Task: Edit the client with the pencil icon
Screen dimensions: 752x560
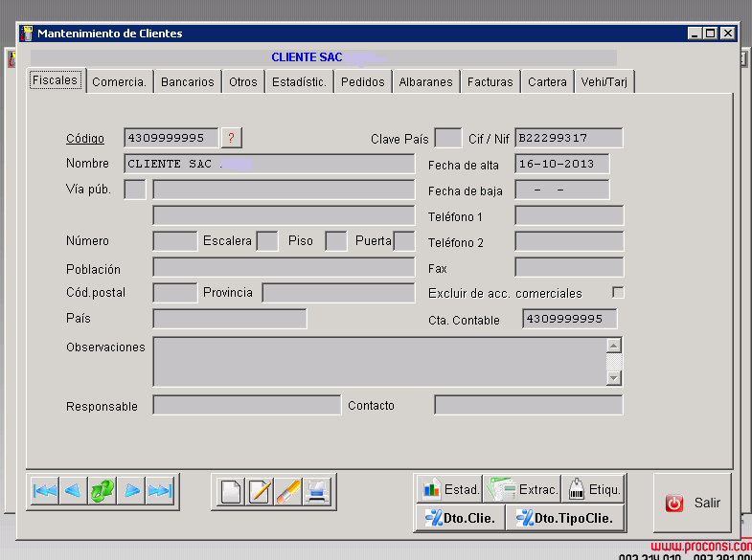Action: point(260,491)
